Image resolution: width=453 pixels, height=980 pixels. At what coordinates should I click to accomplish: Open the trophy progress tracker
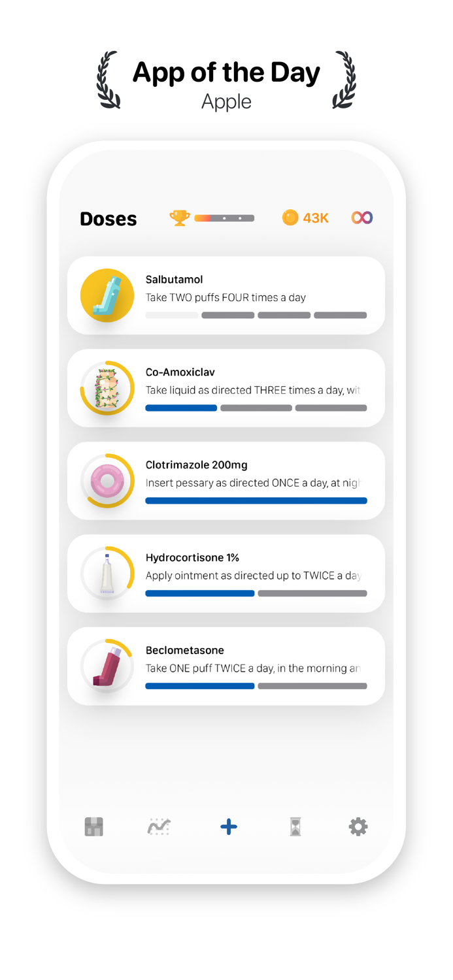tap(180, 218)
